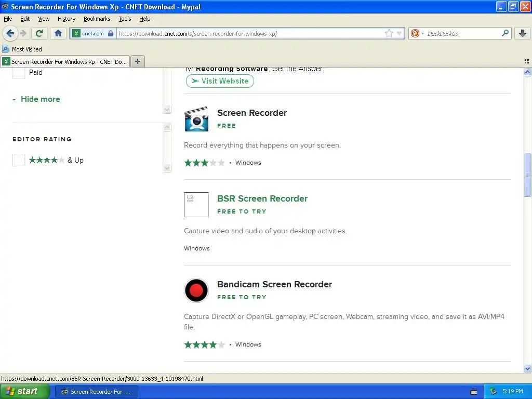This screenshot has height=399, width=532.
Task: Open the Home page icon
Action: (58, 33)
